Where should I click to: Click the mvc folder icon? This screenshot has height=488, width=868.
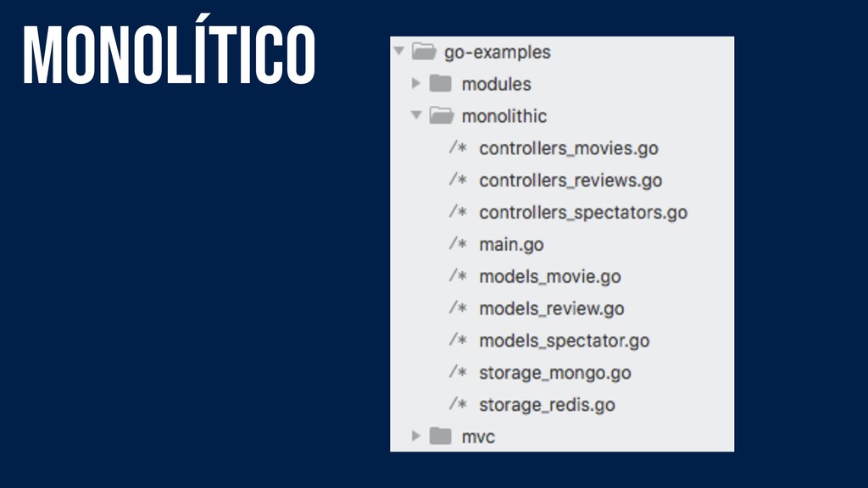click(441, 436)
